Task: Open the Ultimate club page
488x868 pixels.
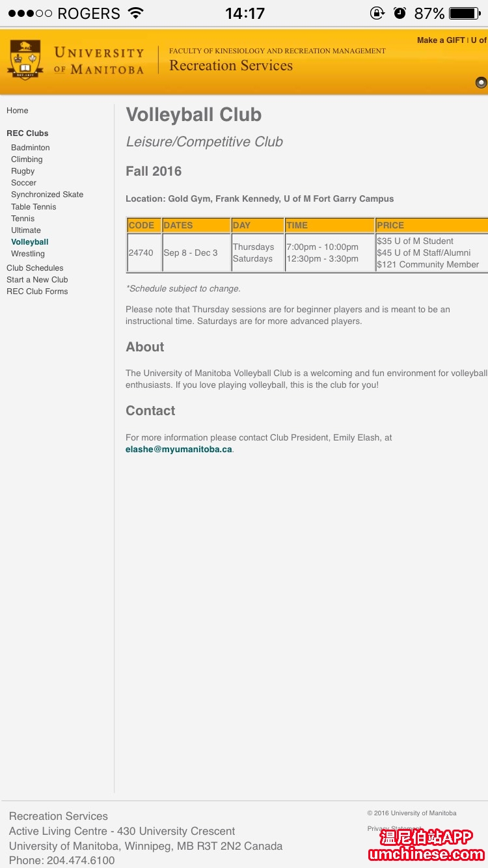Action: tap(26, 230)
